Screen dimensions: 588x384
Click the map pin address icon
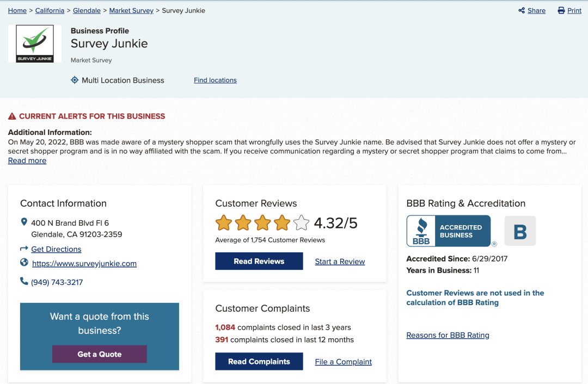click(x=24, y=222)
